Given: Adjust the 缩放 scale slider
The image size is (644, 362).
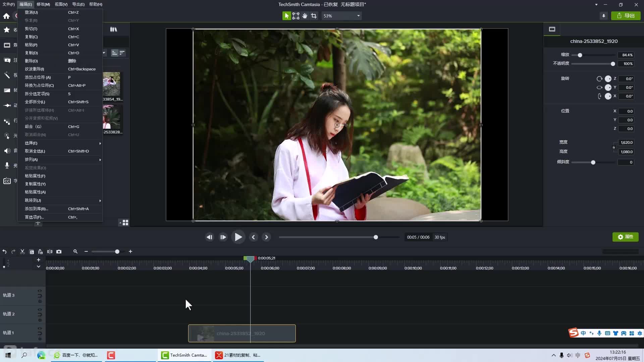Looking at the screenshot, I should (x=580, y=55).
